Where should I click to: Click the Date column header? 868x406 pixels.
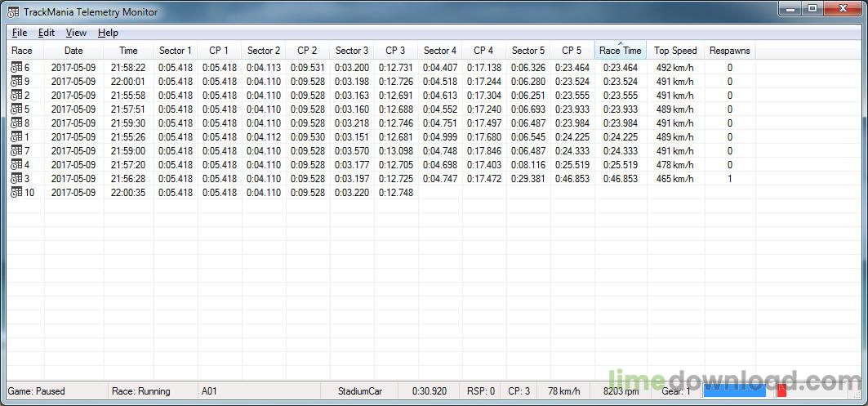(x=73, y=51)
